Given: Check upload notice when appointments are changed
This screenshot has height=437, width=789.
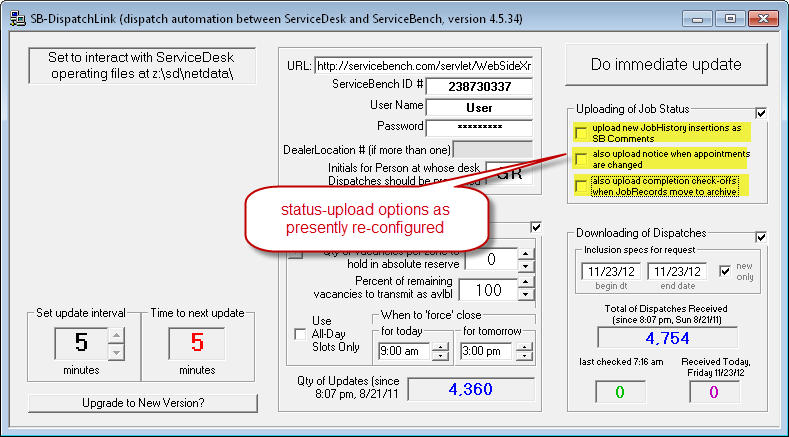Looking at the screenshot, I should (580, 158).
